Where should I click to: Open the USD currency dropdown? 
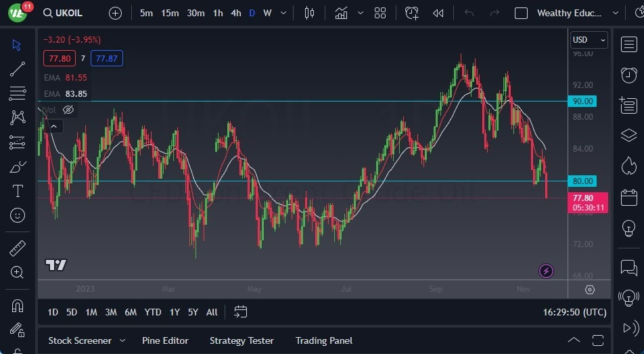[x=589, y=40]
